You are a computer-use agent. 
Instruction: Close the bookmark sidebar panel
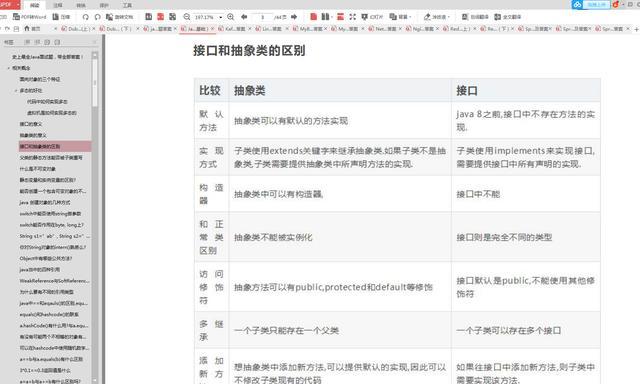pyautogui.click(x=95, y=42)
